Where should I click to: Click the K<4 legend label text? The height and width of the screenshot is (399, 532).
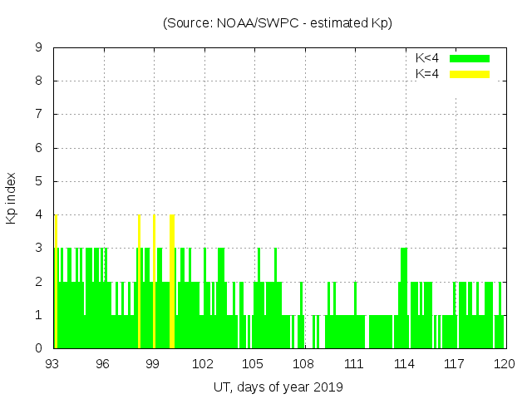427,58
